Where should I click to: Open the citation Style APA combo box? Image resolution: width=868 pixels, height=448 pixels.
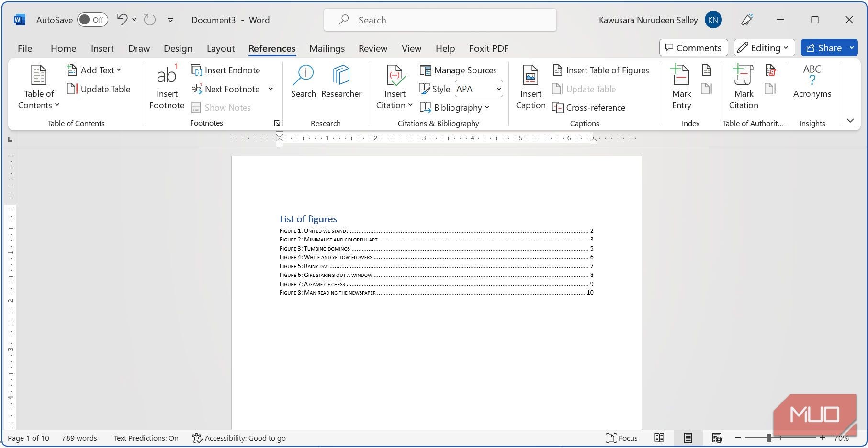(479, 89)
